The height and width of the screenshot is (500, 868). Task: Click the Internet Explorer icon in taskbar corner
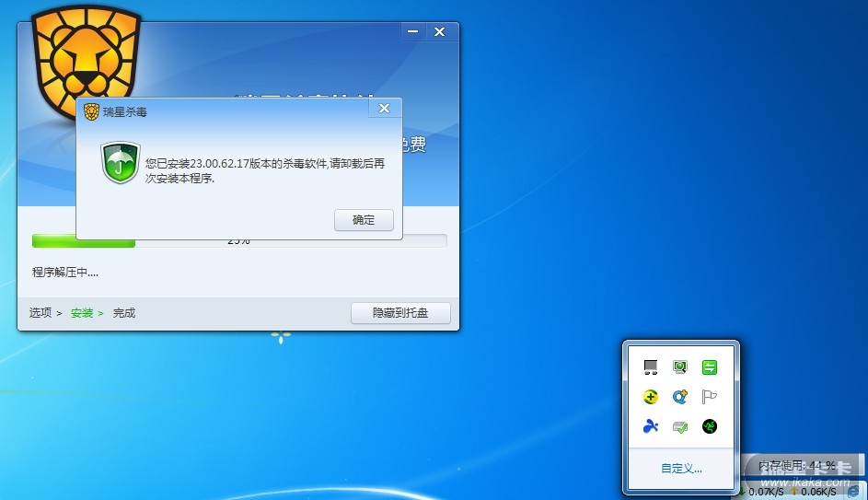click(x=853, y=492)
